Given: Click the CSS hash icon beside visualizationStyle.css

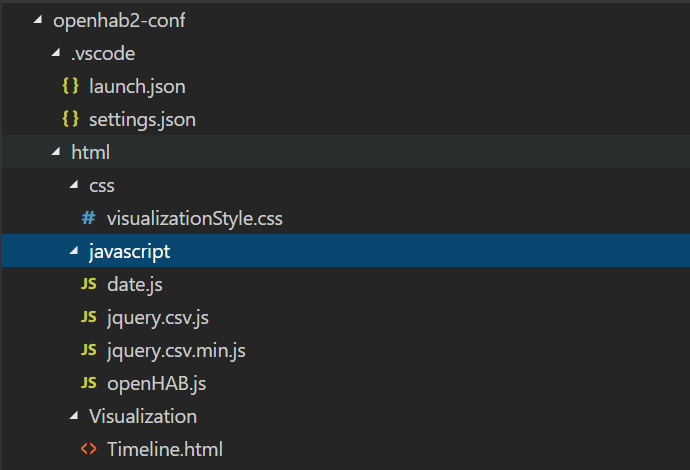Looking at the screenshot, I should point(88,219).
